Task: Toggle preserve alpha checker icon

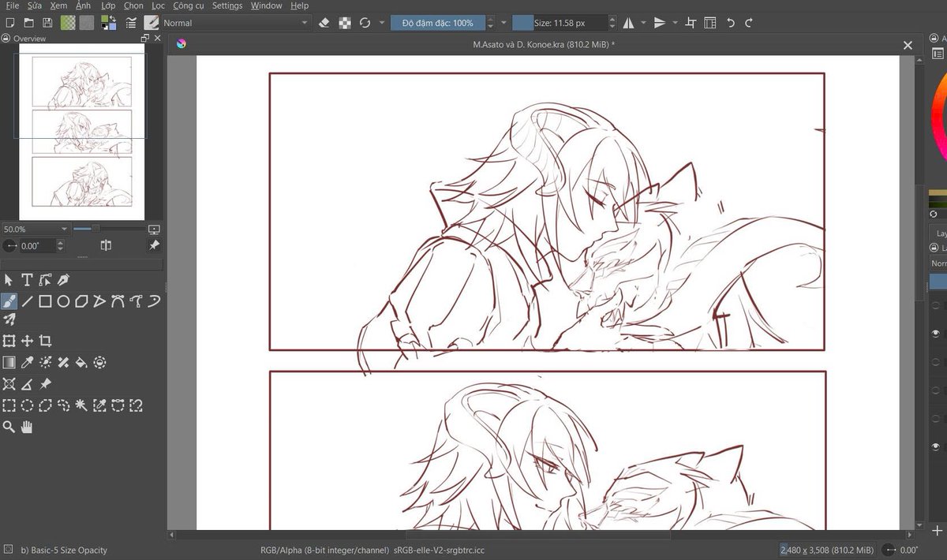Action: pos(345,23)
